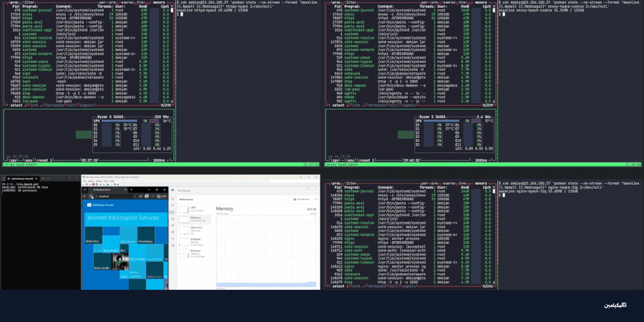
Task: Click next sort arrow right of memory, httpd-hpack pane
Action: pyautogui.click(x=168, y=3)
